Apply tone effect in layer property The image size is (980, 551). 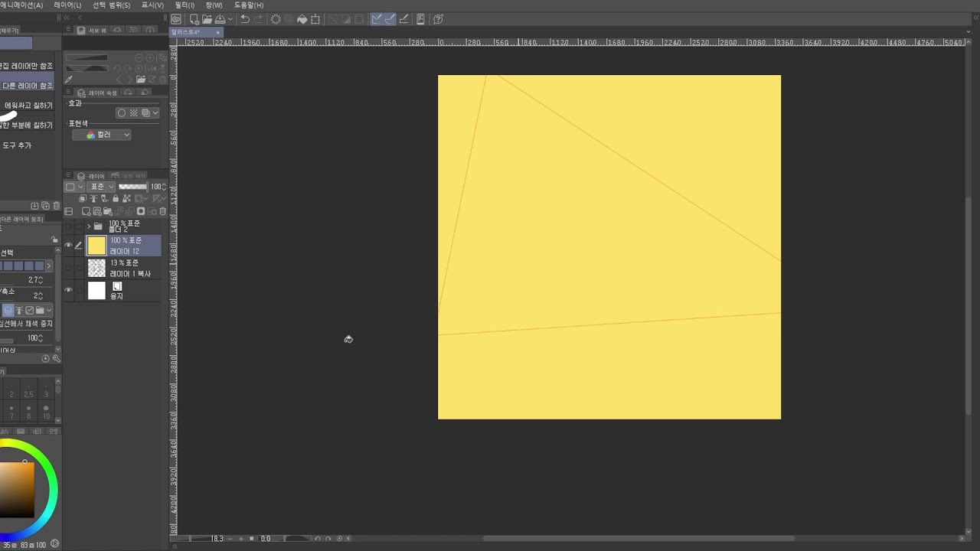click(x=133, y=112)
